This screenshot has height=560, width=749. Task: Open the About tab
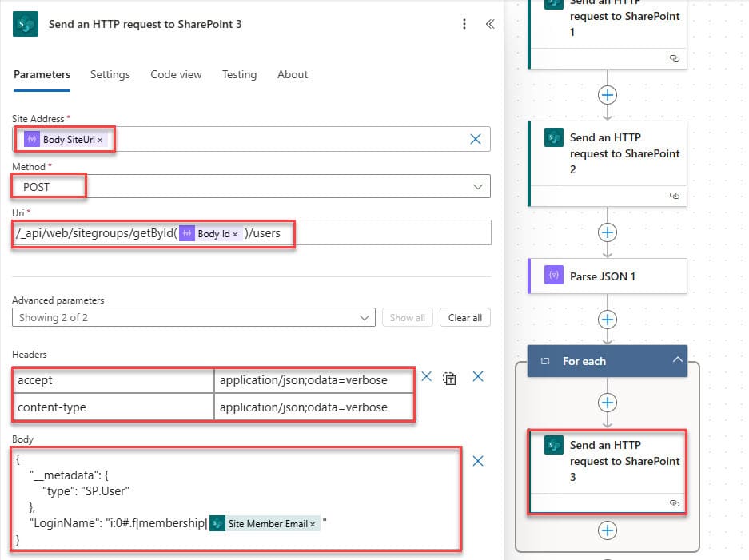tap(293, 74)
